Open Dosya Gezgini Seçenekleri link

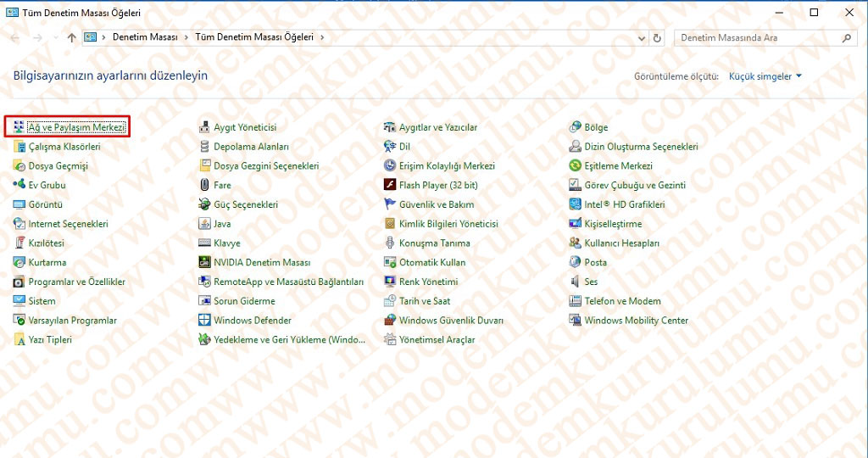click(266, 166)
